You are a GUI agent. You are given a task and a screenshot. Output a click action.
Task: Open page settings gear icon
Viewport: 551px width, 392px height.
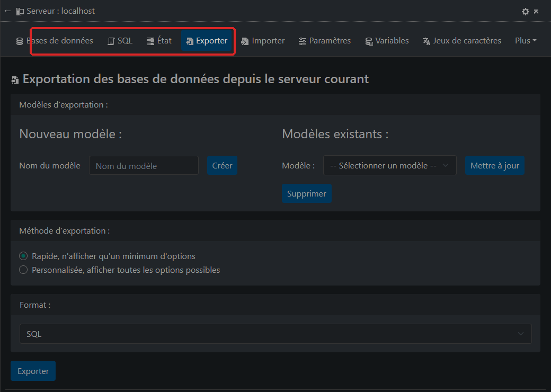526,12
